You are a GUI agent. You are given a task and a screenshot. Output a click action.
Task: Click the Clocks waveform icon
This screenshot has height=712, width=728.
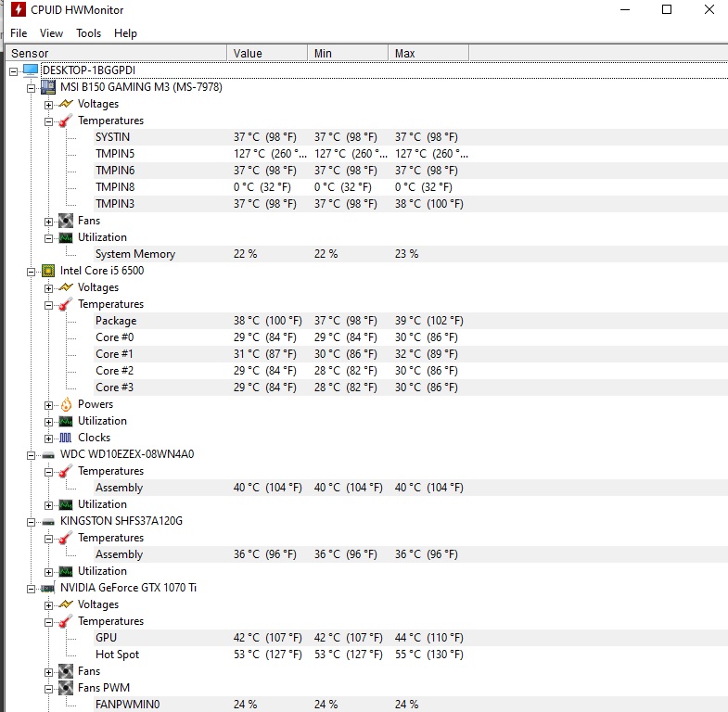[x=66, y=438]
